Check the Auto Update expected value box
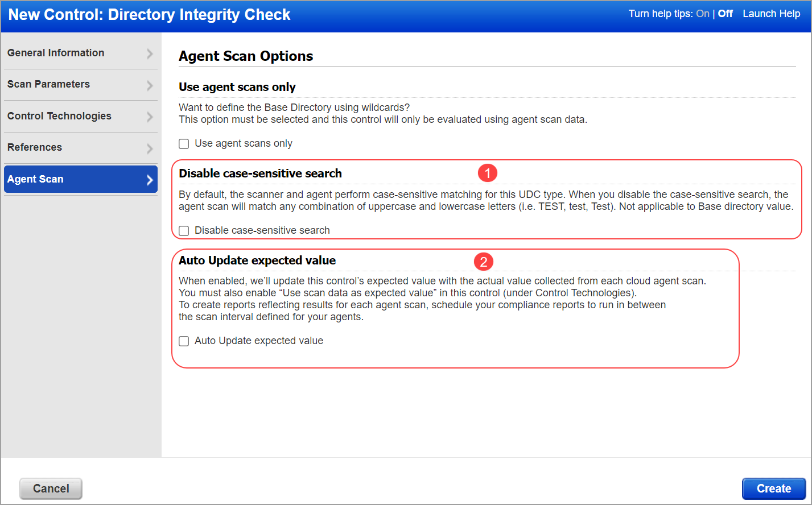812x505 pixels. pyautogui.click(x=184, y=341)
